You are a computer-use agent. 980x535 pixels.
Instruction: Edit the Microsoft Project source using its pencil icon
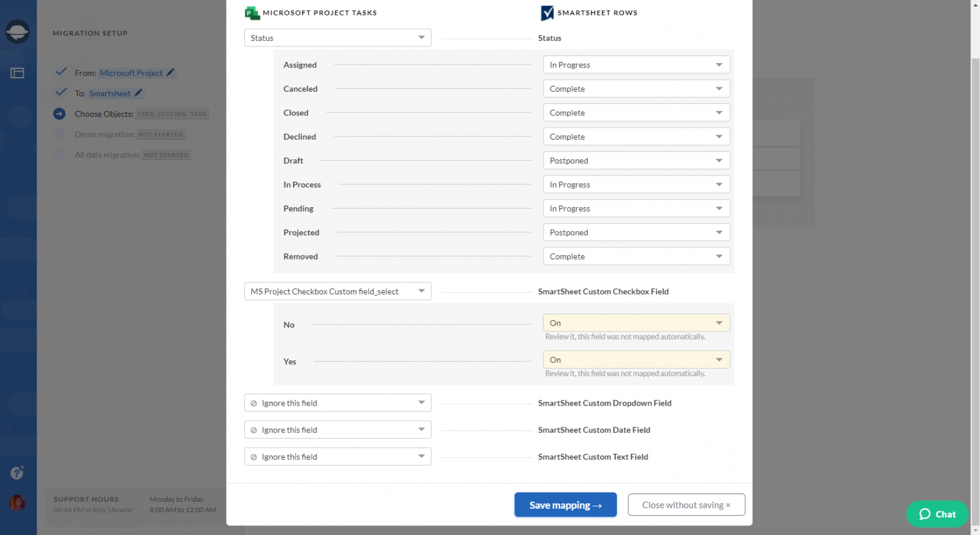[x=169, y=72]
